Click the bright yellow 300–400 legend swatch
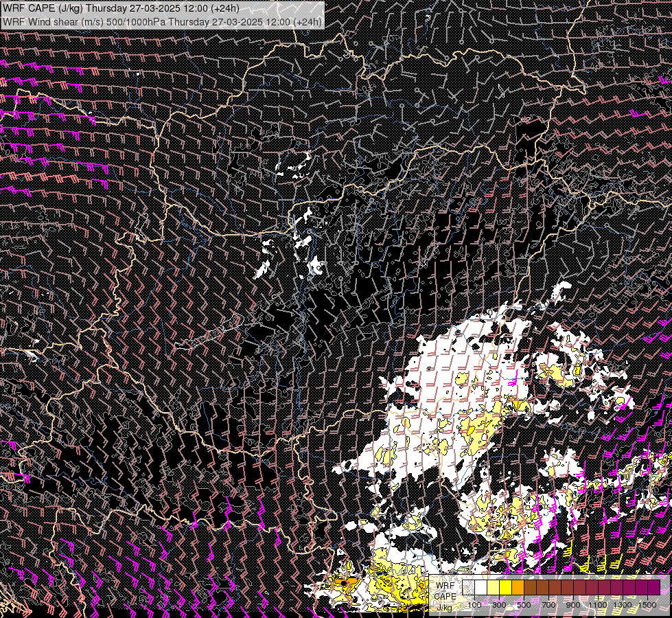This screenshot has width=672, height=618. [x=506, y=587]
